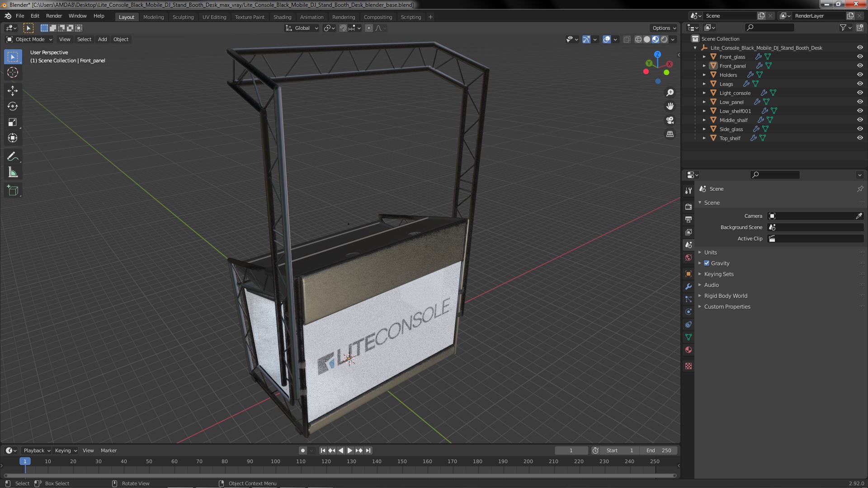Hide Top_shelf object in outliner
The width and height of the screenshot is (868, 488).
(x=860, y=138)
